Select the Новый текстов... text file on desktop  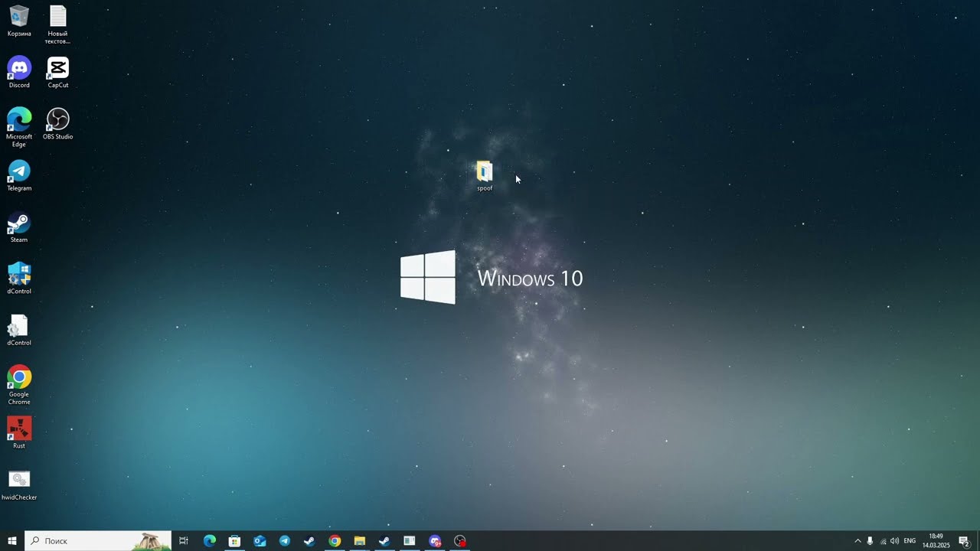point(57,24)
